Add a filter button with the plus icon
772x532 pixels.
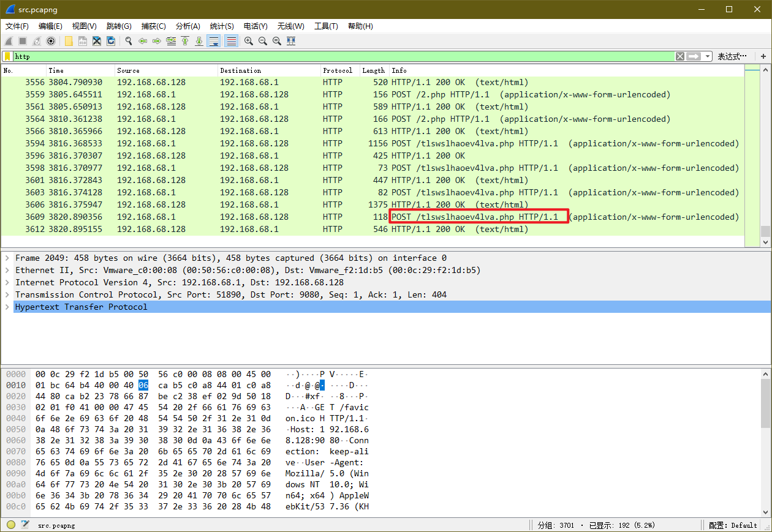tap(763, 56)
